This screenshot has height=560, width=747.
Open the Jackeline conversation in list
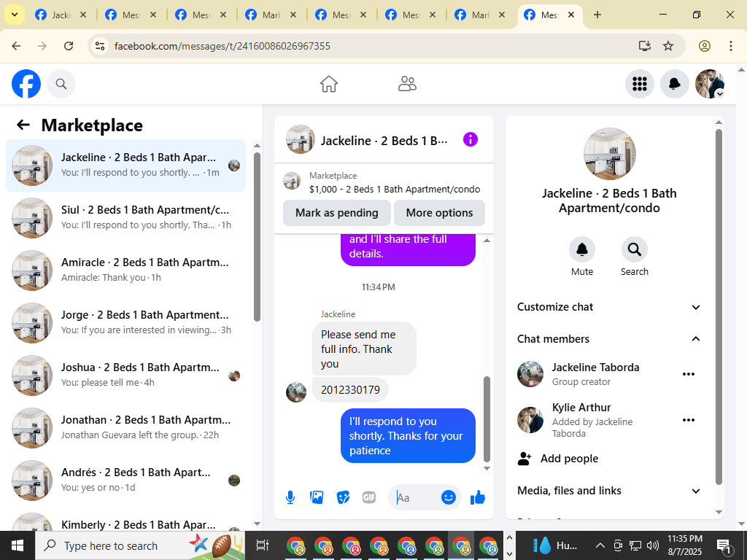pos(125,166)
